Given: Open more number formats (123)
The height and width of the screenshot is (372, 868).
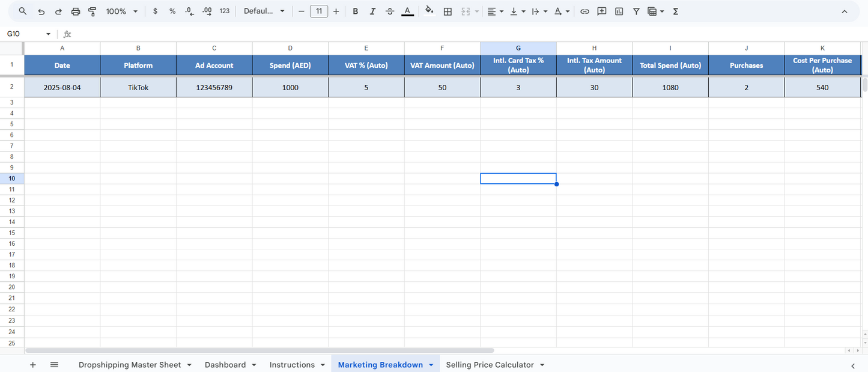Looking at the screenshot, I should pyautogui.click(x=225, y=11).
